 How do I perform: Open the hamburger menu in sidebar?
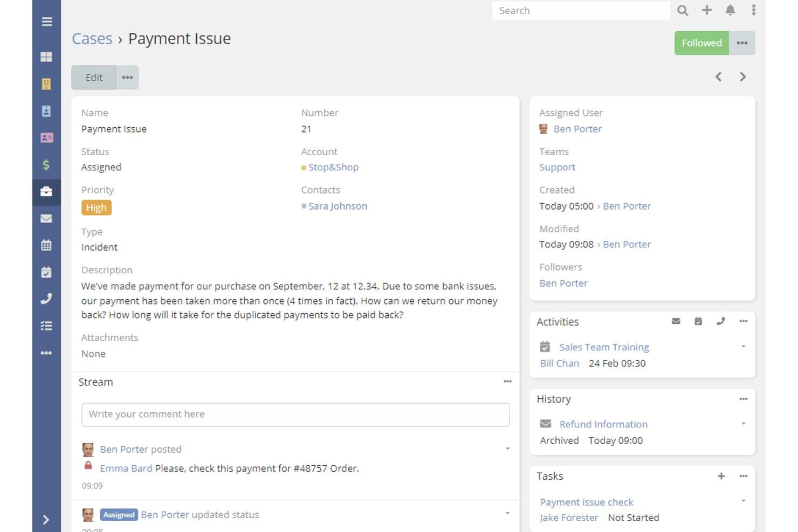click(47, 22)
